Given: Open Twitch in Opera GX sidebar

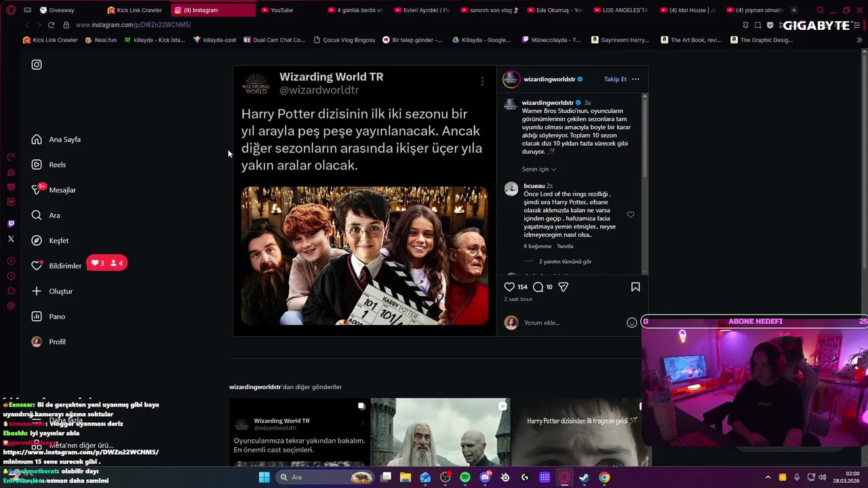Looking at the screenshot, I should pos(11,224).
